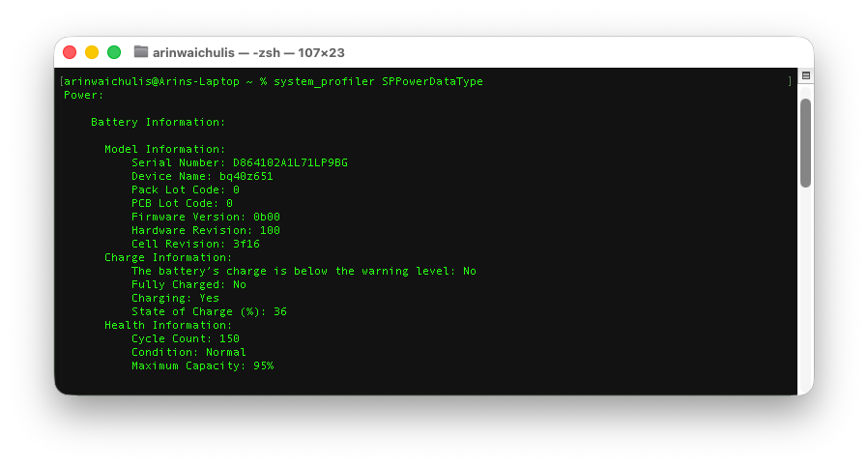This screenshot has height=467, width=868.
Task: Click the Serial Number line
Action: tap(239, 162)
